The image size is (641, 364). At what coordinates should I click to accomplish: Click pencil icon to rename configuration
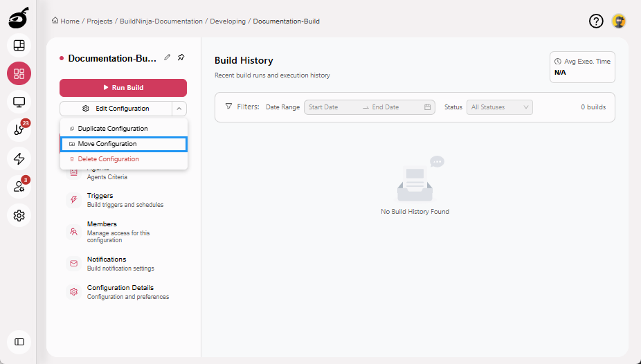point(168,57)
